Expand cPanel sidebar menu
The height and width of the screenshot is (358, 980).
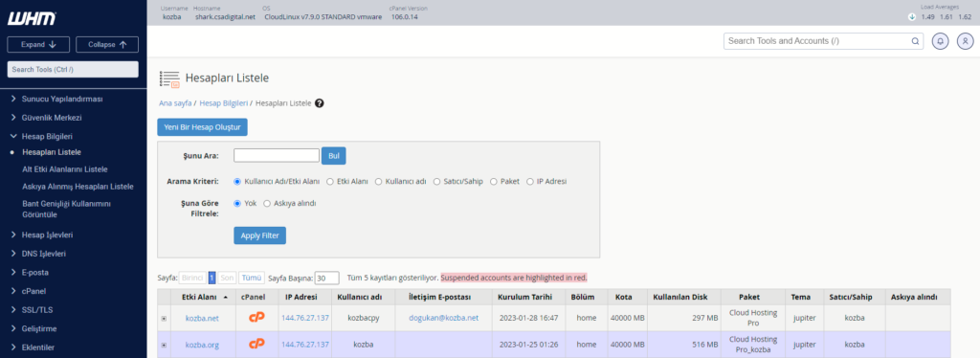tap(33, 291)
